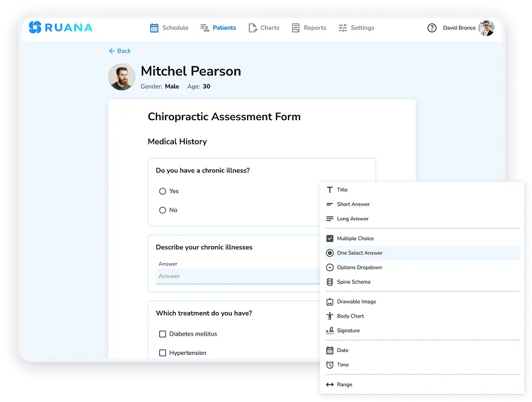Go back using the Back link
Viewport: 532px width, 402px height.
[119, 51]
